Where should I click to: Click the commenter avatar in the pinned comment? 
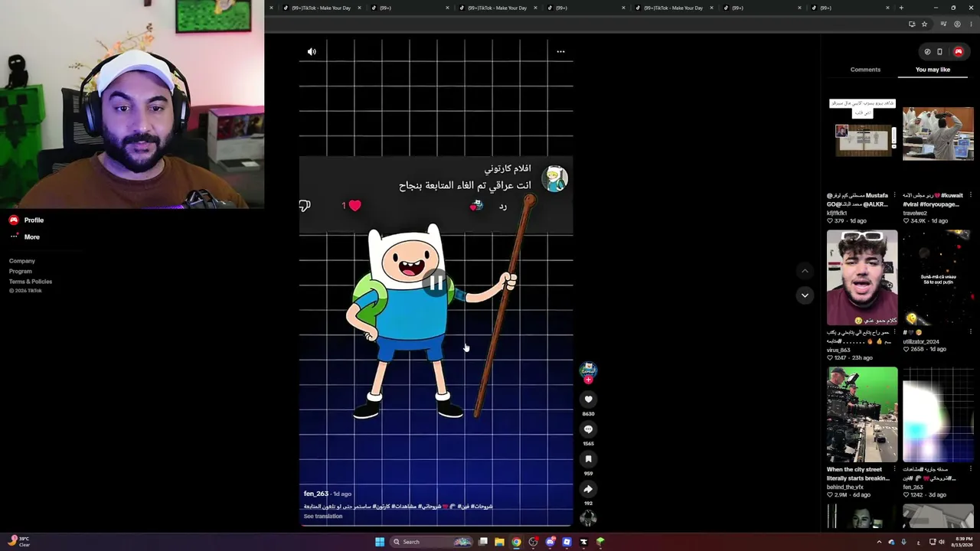(554, 178)
